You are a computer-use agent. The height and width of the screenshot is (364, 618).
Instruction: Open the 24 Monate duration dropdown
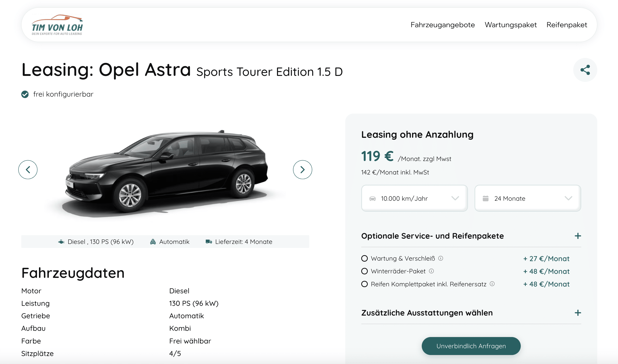point(528,198)
